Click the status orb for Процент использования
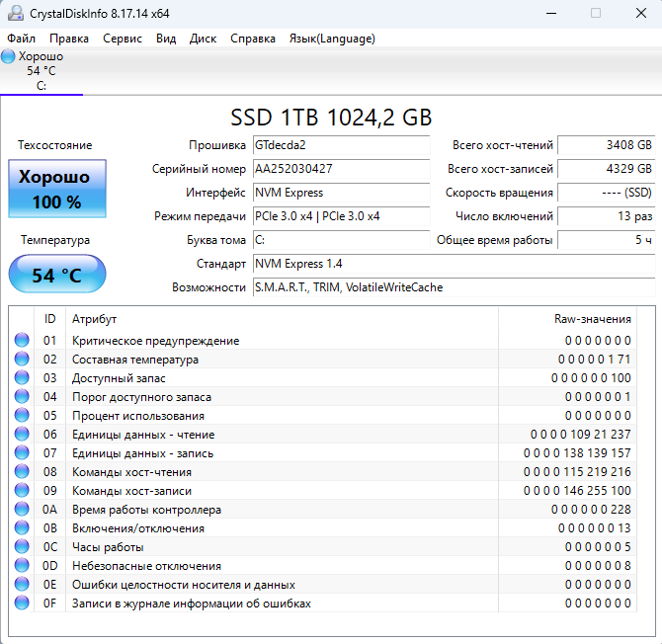 (22, 416)
